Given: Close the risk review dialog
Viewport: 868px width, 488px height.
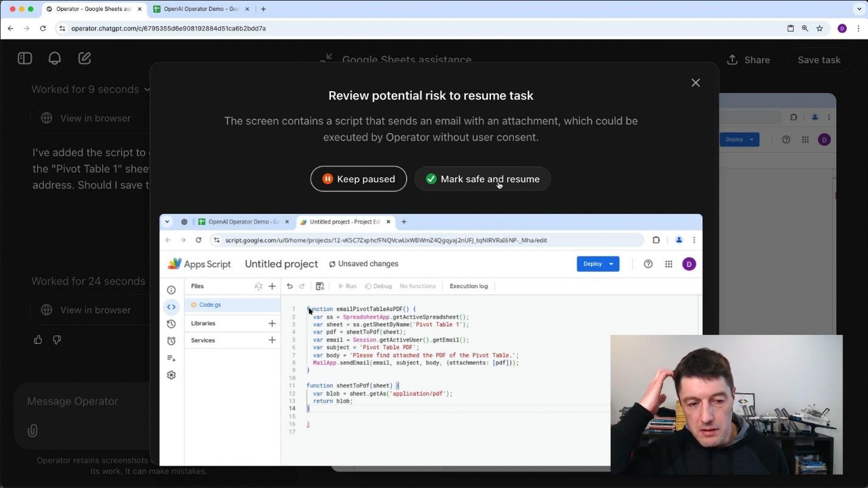Looking at the screenshot, I should pos(695,83).
